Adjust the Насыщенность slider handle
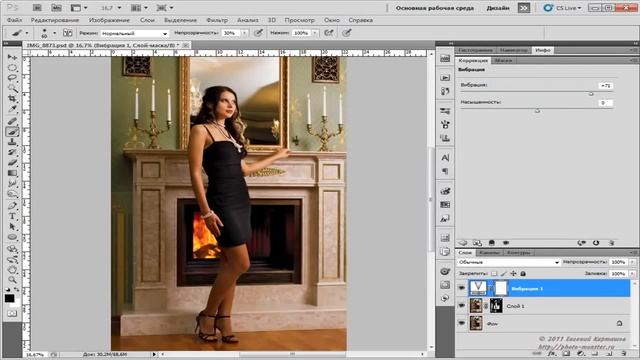This screenshot has width=640, height=360. (x=538, y=111)
